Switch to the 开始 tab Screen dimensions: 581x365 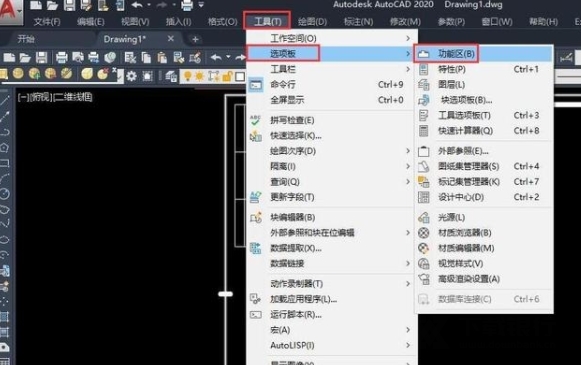click(26, 39)
